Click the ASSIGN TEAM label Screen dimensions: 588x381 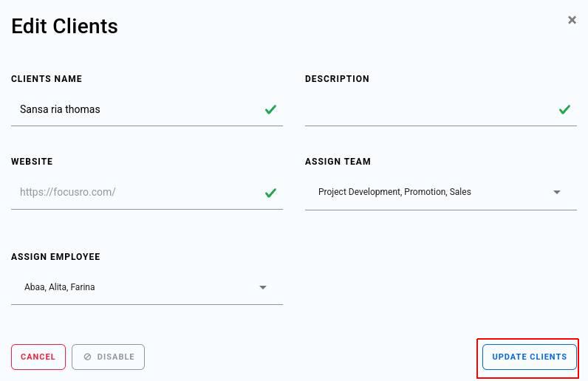tap(338, 162)
